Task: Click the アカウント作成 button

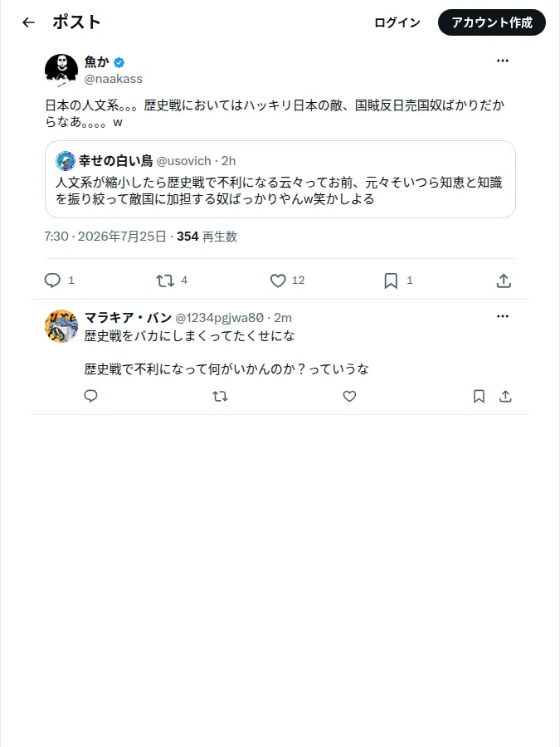Action: coord(492,22)
